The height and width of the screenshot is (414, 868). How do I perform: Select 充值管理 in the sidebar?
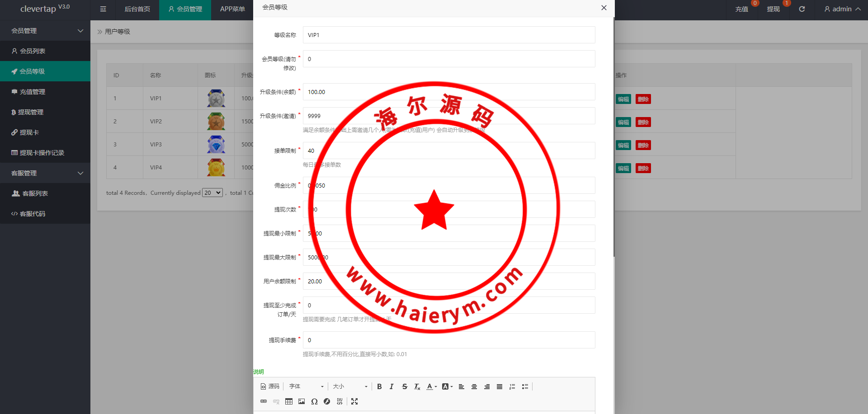(33, 92)
